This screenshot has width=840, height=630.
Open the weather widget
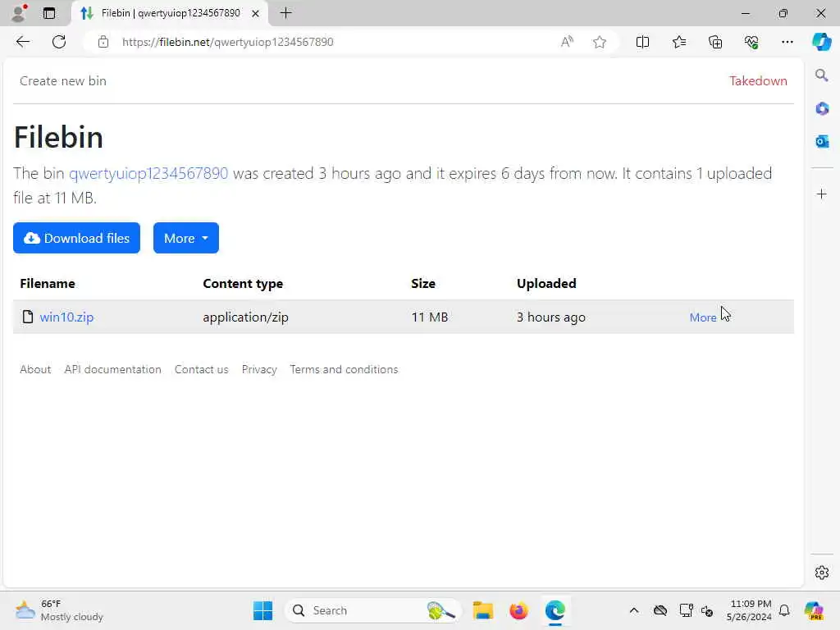coord(59,610)
